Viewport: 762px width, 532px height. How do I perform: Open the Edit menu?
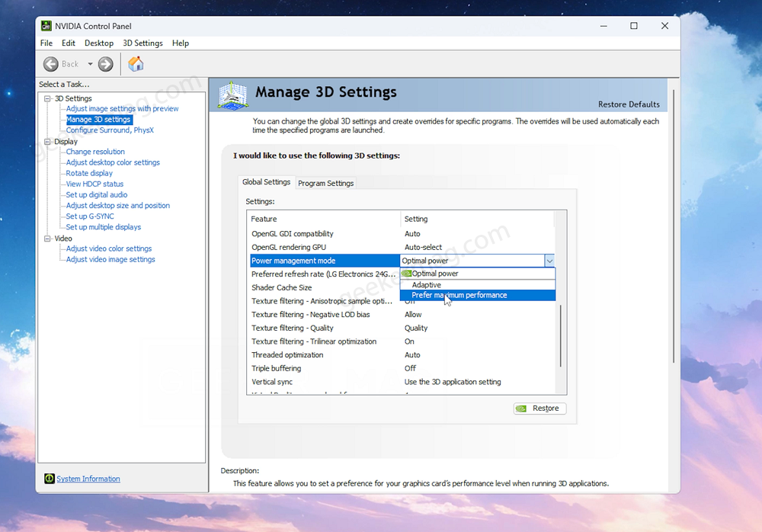pos(69,43)
